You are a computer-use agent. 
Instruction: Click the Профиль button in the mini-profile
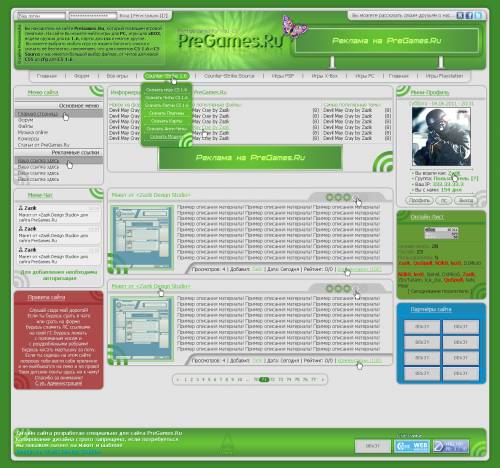419,200
